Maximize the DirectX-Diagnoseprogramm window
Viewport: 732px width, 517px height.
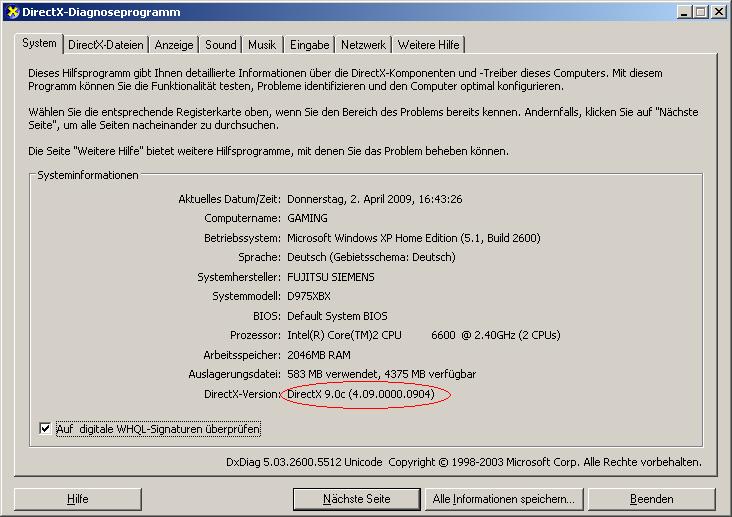coord(701,12)
